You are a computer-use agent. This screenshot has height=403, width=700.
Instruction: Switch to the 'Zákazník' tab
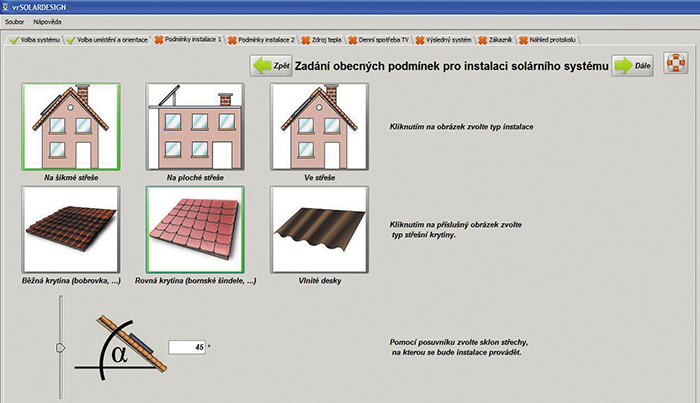[x=496, y=40]
